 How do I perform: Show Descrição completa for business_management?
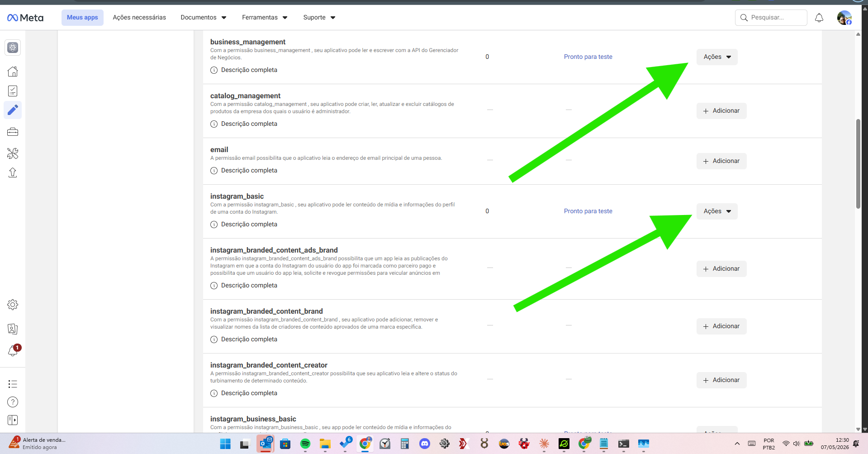coord(244,70)
